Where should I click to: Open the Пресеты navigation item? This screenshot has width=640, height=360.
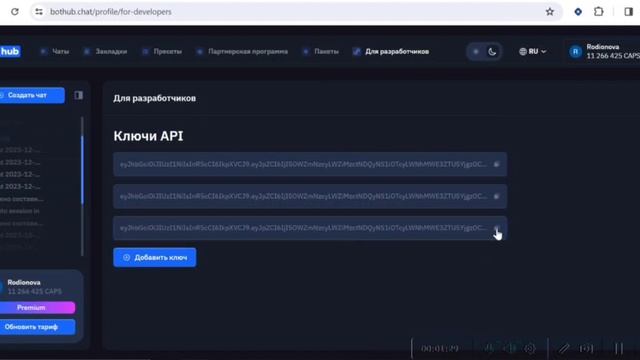[162, 51]
